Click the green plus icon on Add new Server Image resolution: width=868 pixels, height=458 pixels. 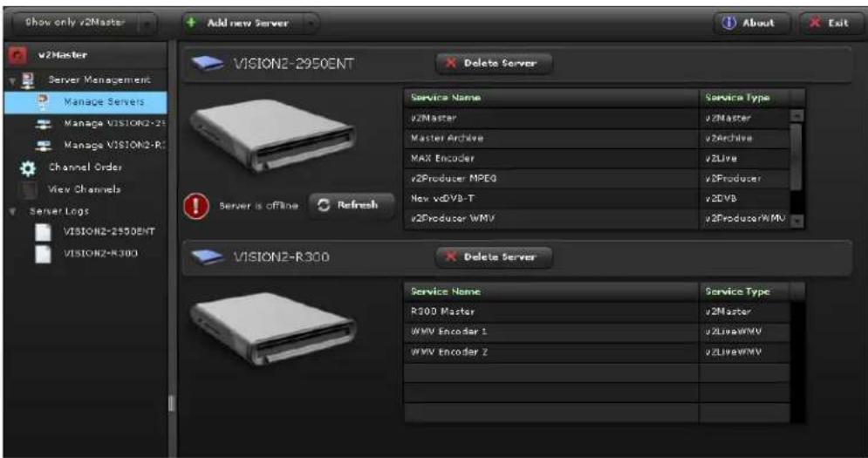tap(192, 23)
